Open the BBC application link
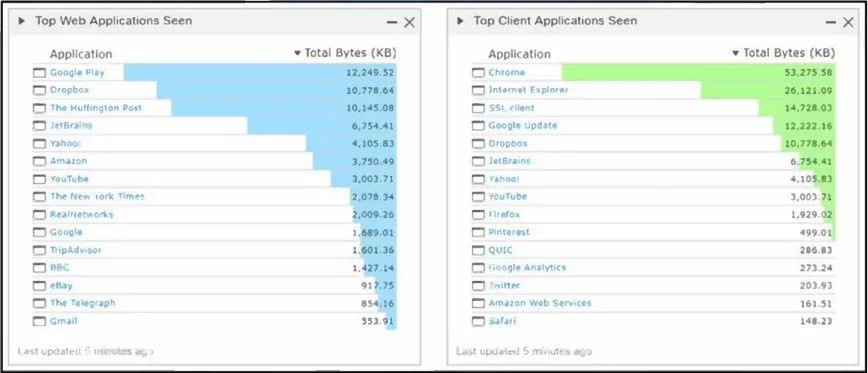868x373 pixels. pyautogui.click(x=59, y=267)
